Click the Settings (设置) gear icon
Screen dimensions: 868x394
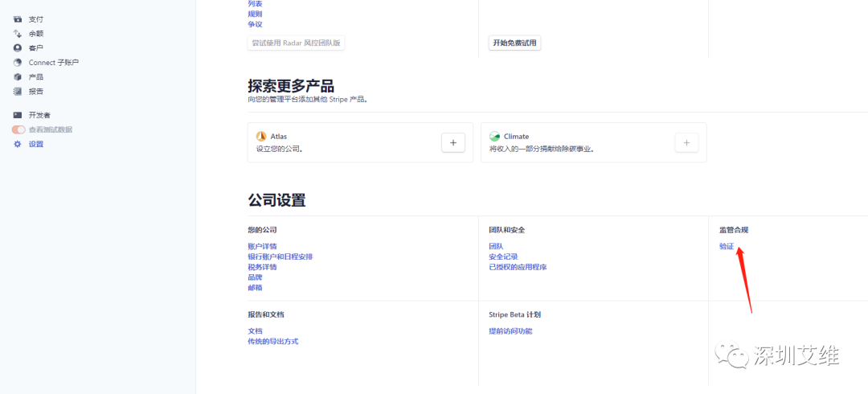click(x=18, y=144)
